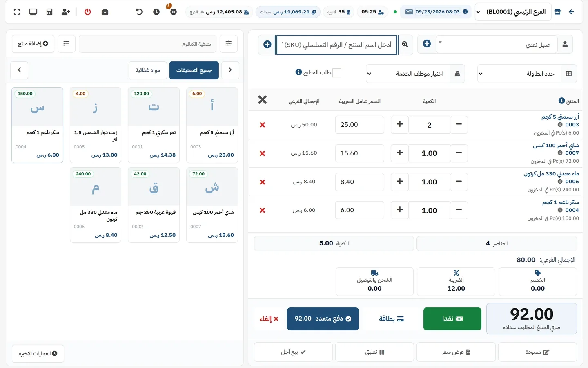This screenshot has height=368, width=588.
Task: Open the customer display monitor icon
Action: pos(33,12)
